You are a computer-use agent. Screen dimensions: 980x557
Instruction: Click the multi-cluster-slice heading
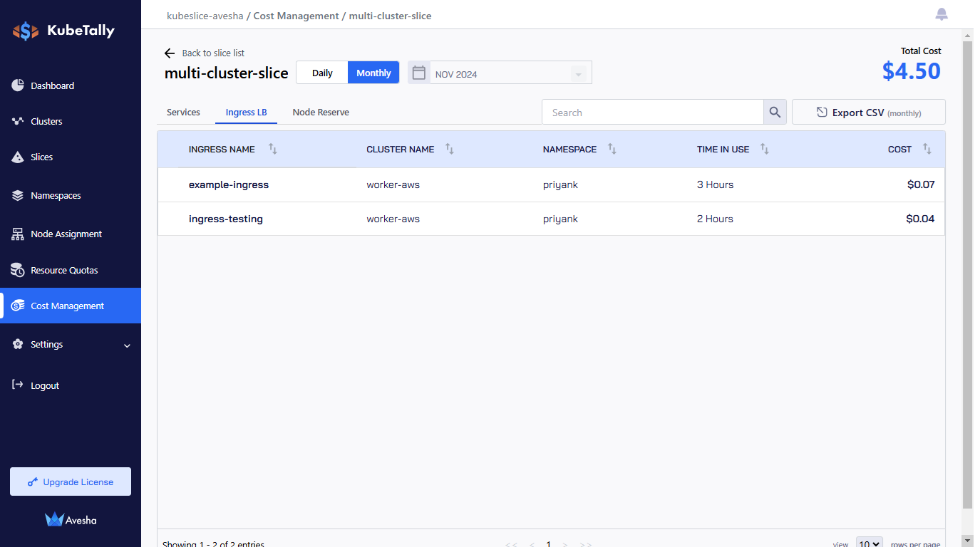click(227, 73)
